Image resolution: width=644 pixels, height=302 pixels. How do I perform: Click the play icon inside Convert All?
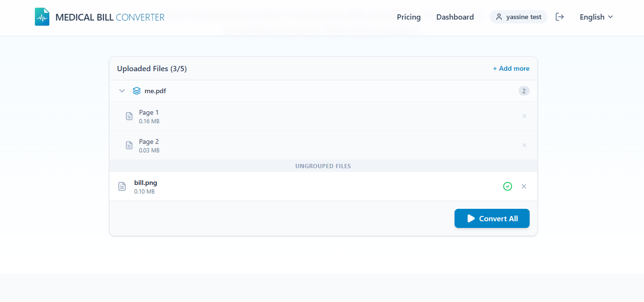(471, 218)
